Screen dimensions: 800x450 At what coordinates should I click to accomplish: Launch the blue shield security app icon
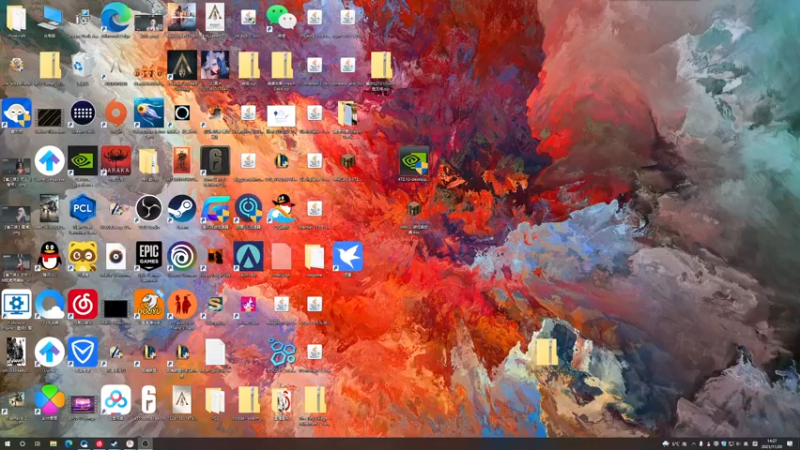83,352
